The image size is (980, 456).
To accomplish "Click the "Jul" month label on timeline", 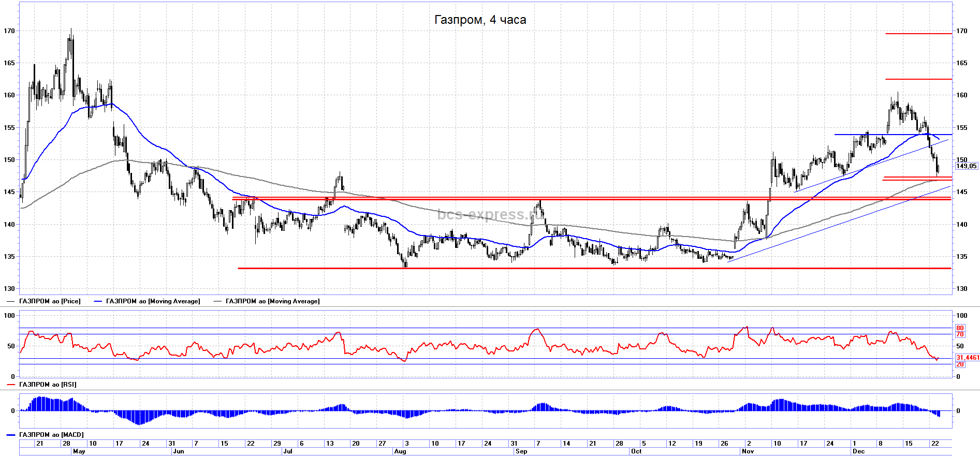I will (288, 451).
